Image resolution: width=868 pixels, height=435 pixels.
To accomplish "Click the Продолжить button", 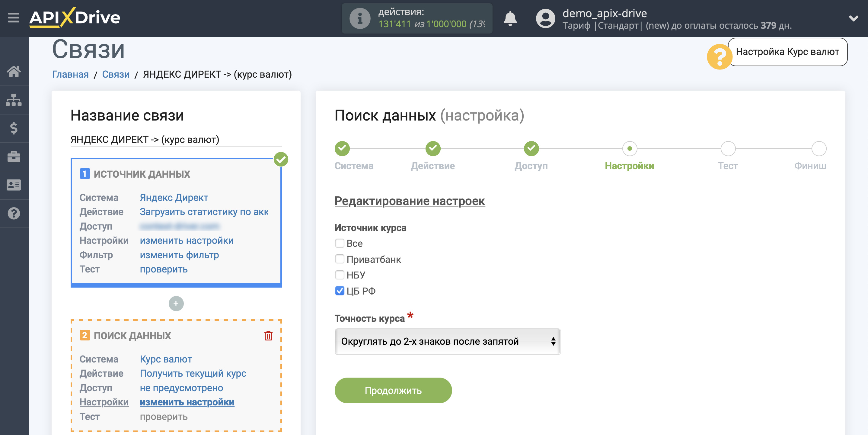I will [393, 390].
